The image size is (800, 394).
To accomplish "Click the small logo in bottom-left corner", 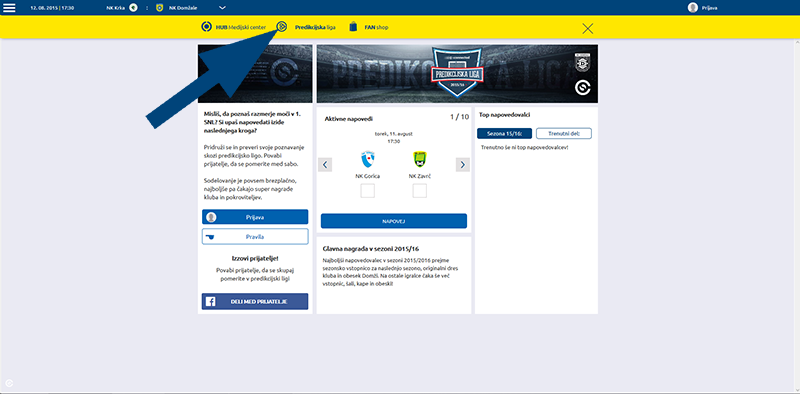I will (x=9, y=382).
